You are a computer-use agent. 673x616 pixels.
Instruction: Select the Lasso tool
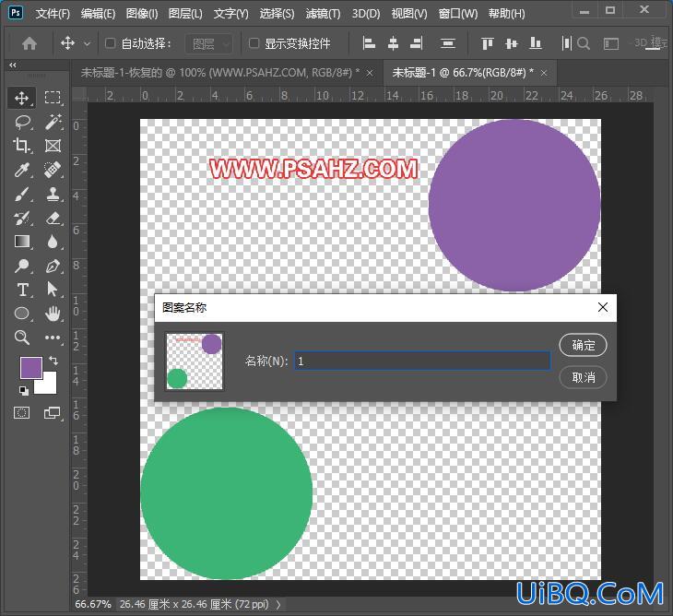coord(22,122)
